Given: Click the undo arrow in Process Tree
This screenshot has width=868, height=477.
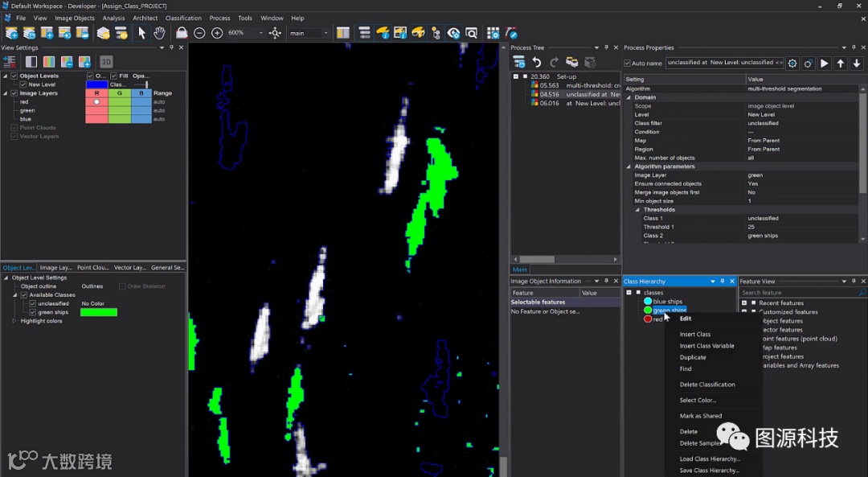Looking at the screenshot, I should 536,62.
